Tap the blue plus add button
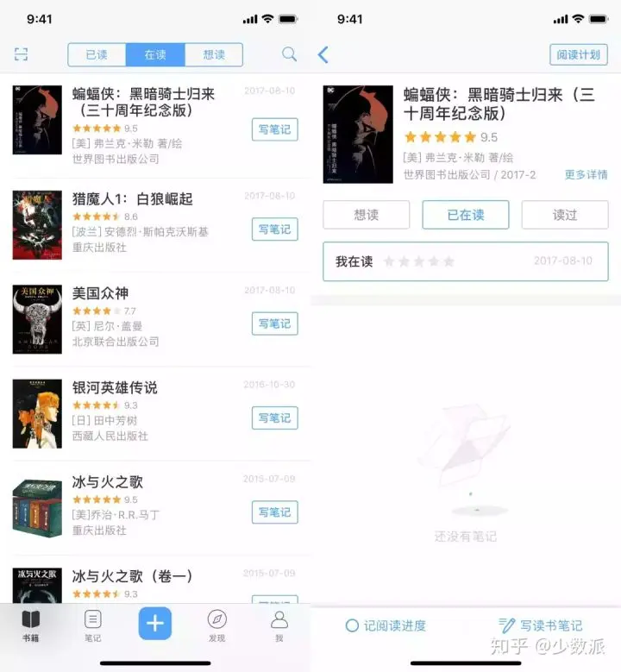The width and height of the screenshot is (621, 672). (x=155, y=623)
